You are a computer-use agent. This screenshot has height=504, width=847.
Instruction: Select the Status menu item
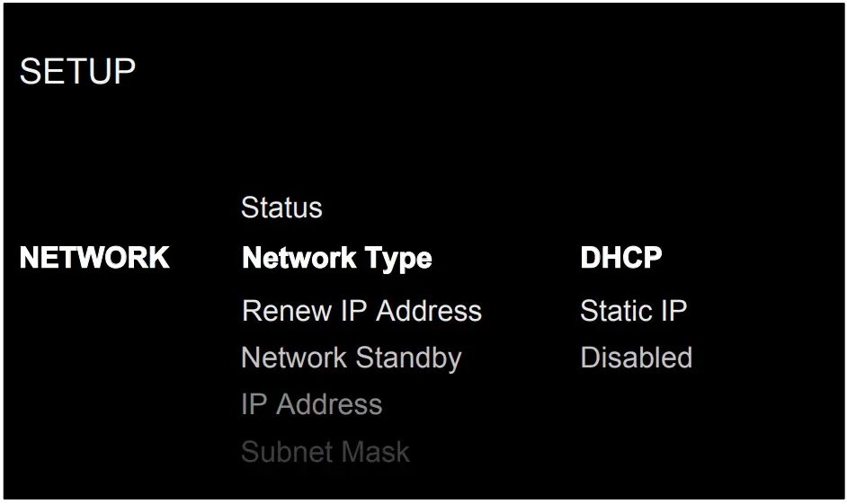[281, 208]
